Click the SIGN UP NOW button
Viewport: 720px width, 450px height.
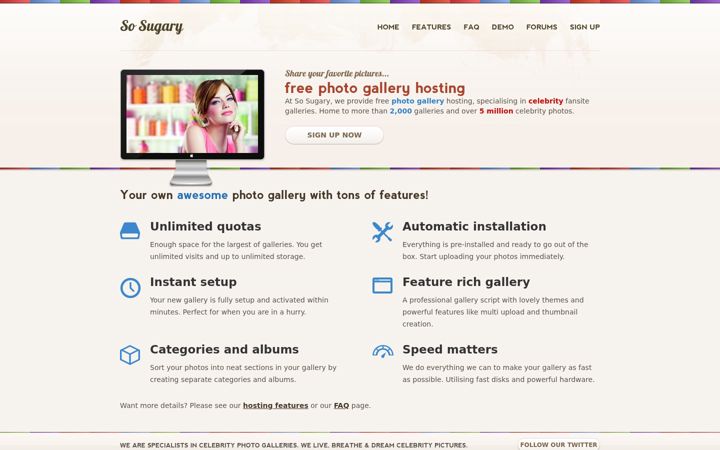click(x=334, y=135)
